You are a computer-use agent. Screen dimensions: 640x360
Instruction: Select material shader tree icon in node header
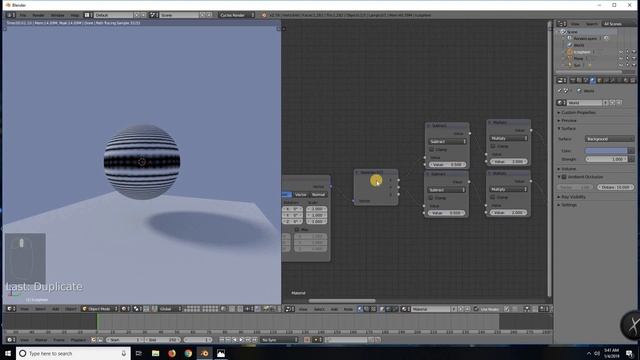pyautogui.click(x=360, y=309)
